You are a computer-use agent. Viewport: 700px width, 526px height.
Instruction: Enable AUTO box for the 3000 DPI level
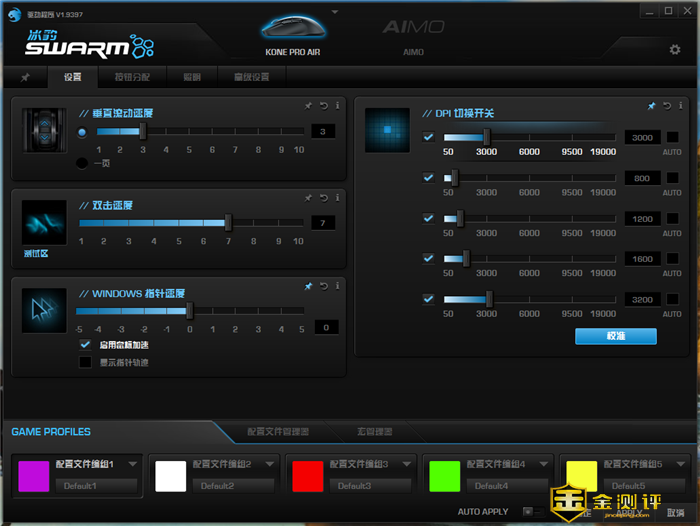tap(673, 138)
